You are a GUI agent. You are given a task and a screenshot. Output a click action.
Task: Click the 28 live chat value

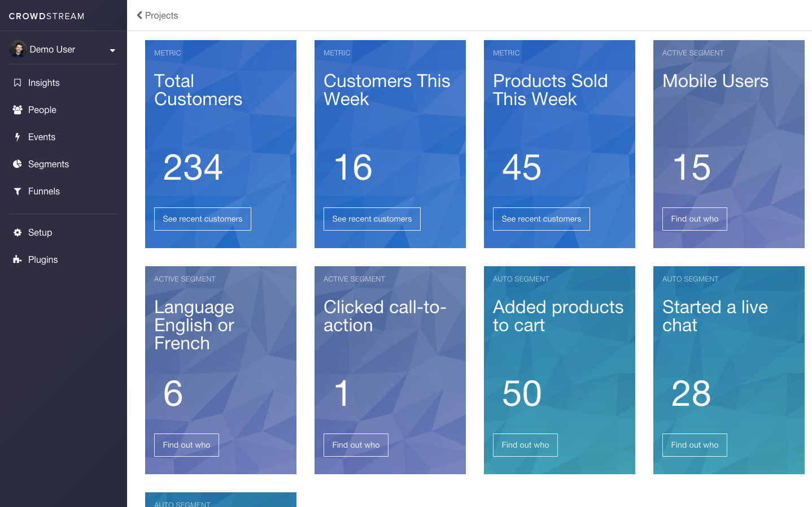[691, 393]
